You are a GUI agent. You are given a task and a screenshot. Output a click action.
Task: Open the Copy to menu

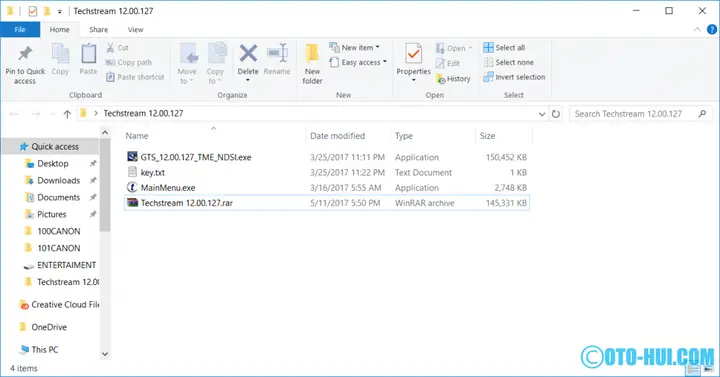[x=215, y=64]
